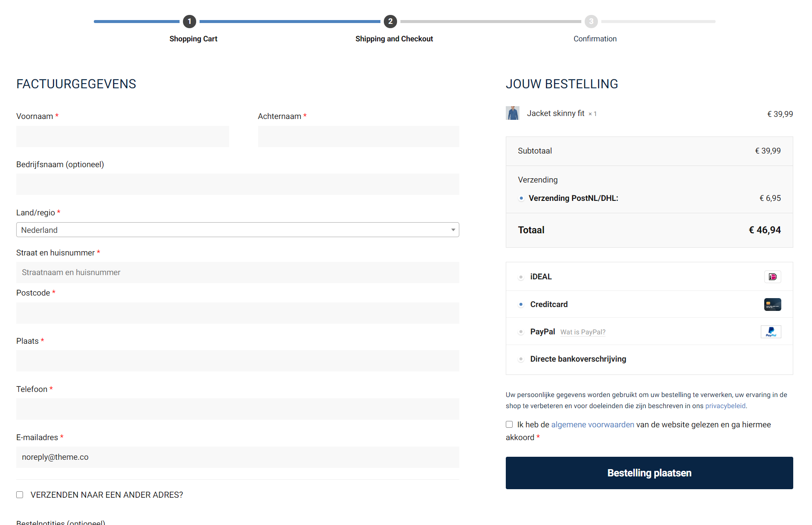Click the Bedrijfsnaam input field
The height and width of the screenshot is (525, 812).
238,184
